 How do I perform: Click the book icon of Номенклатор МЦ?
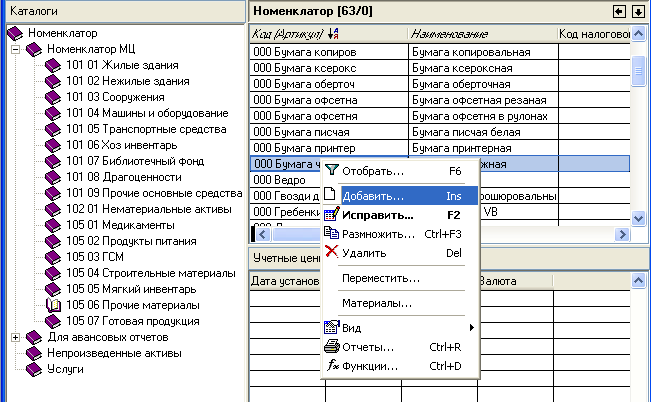34,49
